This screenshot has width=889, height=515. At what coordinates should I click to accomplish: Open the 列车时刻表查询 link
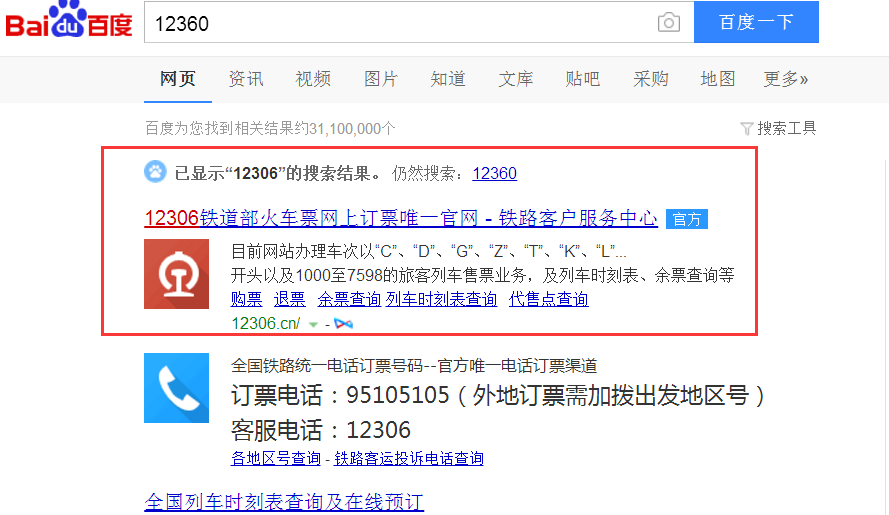coord(441,299)
